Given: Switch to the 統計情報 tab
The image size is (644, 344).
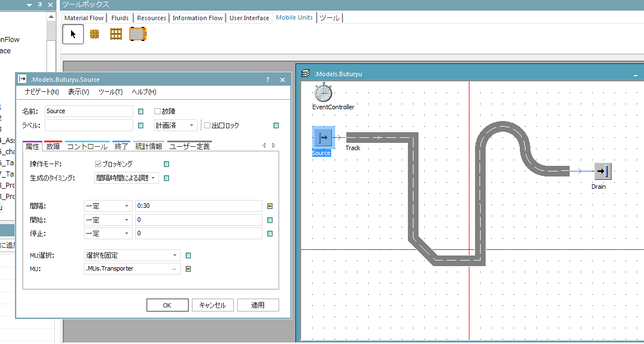Looking at the screenshot, I should (x=149, y=146).
